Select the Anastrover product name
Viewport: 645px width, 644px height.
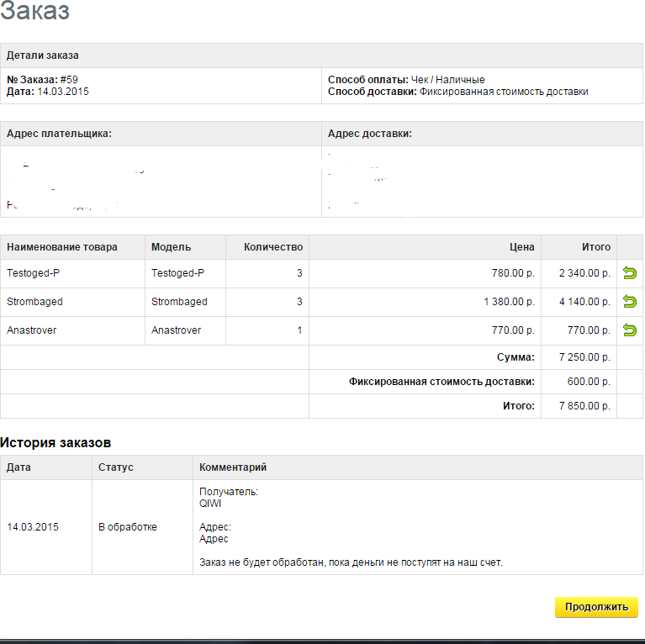point(32,330)
